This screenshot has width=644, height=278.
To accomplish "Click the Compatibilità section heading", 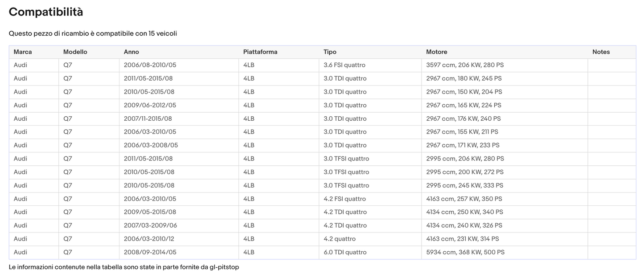I will (x=46, y=12).
